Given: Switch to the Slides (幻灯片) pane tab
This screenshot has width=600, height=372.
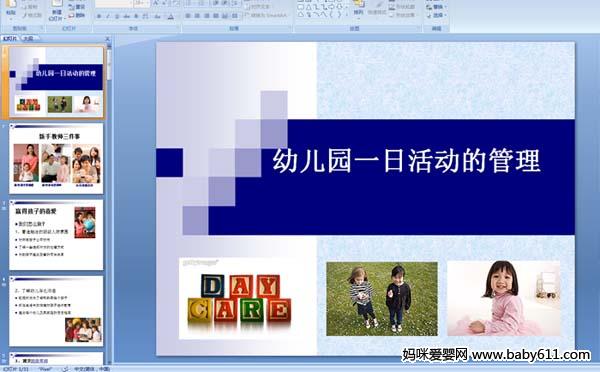Looking at the screenshot, I should point(10,38).
